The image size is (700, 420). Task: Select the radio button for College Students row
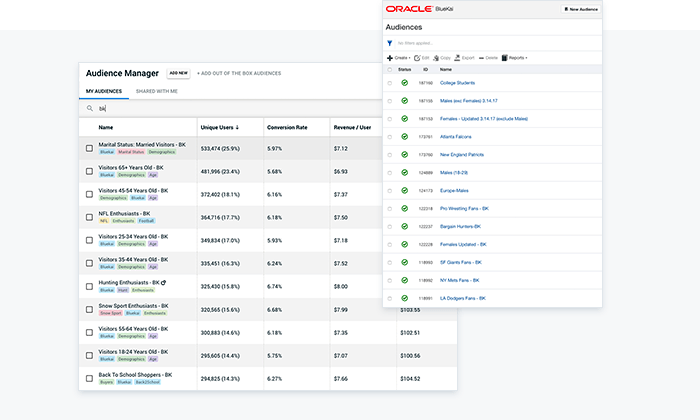(390, 83)
